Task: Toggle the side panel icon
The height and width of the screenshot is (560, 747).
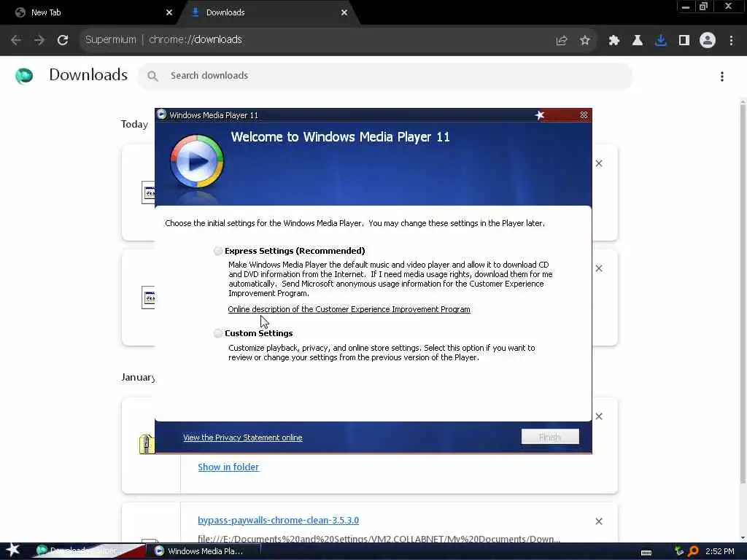Action: pos(684,41)
